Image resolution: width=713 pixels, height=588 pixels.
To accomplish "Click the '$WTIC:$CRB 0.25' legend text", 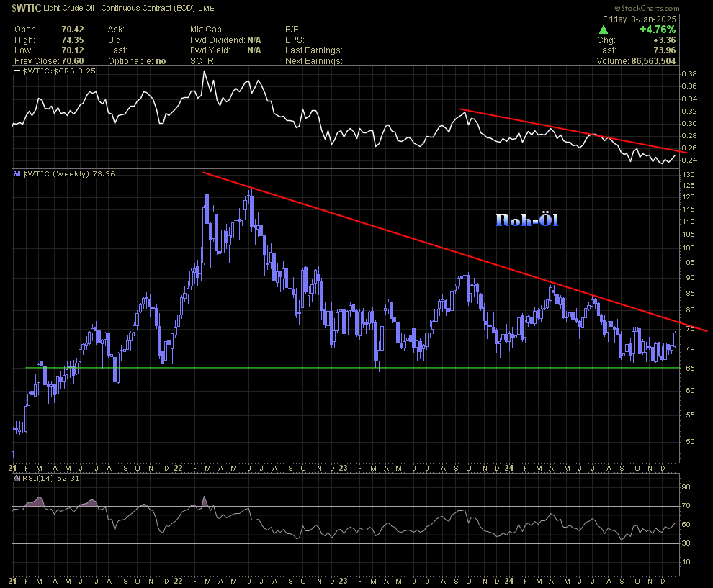I will point(59,71).
